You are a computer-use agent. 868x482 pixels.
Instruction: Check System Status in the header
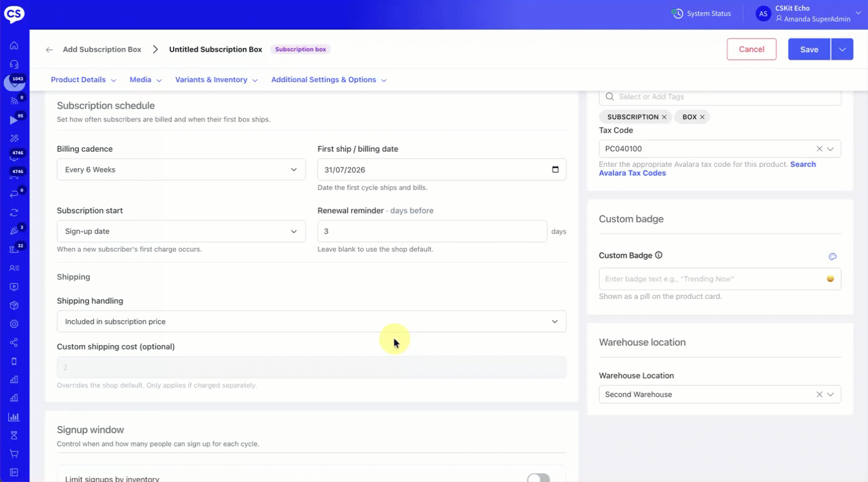tap(702, 14)
